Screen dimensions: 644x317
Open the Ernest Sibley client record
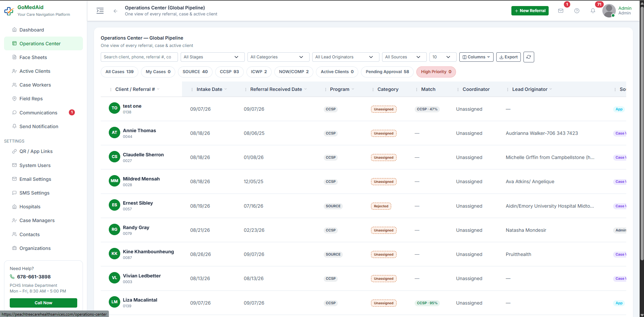[x=138, y=203]
